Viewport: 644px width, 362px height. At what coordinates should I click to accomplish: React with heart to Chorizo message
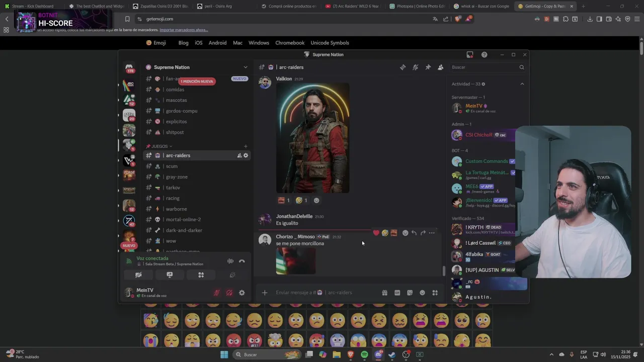pyautogui.click(x=376, y=233)
